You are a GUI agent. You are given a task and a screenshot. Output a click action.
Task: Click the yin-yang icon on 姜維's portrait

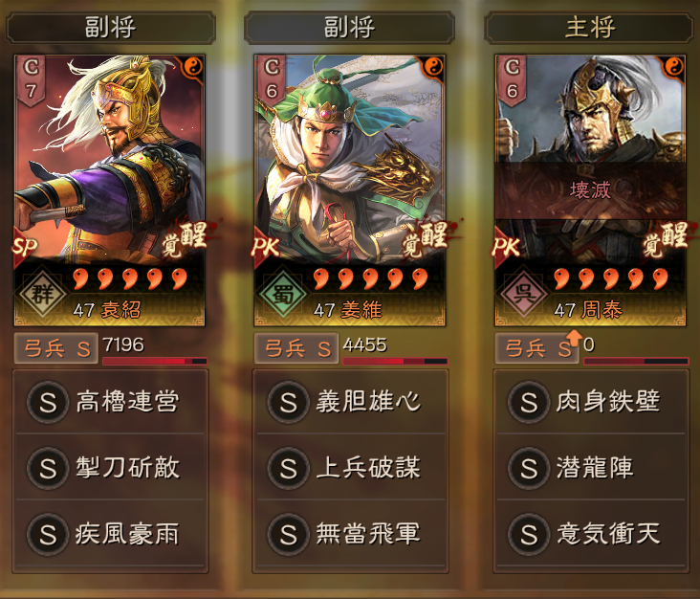433,67
